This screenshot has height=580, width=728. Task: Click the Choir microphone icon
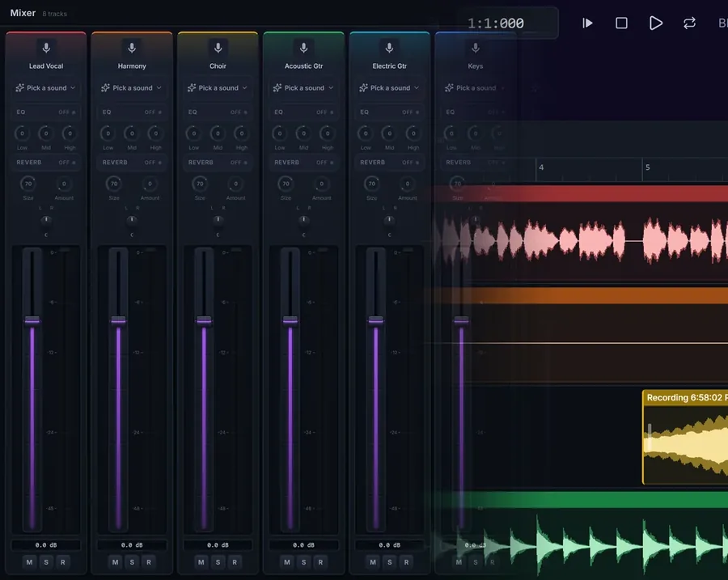point(218,48)
